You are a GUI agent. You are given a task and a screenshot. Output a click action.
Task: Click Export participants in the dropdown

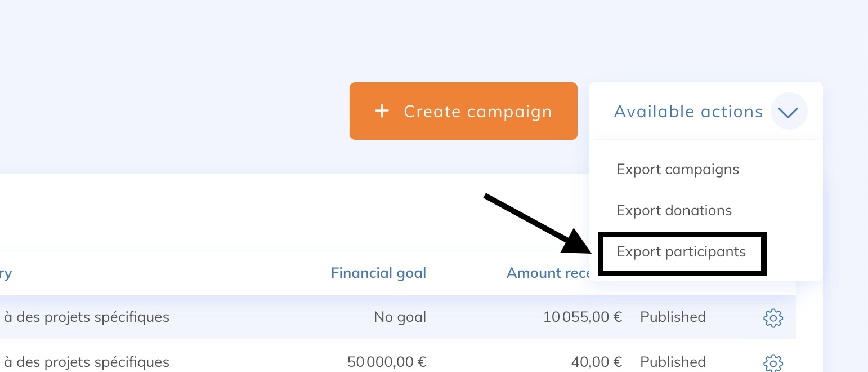(681, 252)
